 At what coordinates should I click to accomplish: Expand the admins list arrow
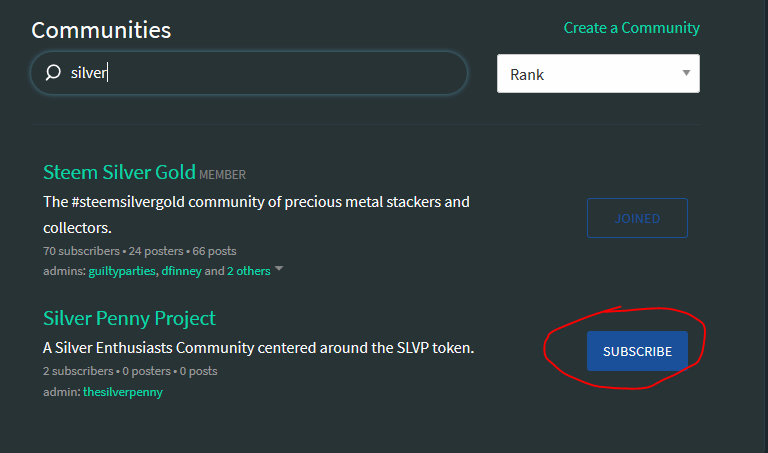point(279,268)
